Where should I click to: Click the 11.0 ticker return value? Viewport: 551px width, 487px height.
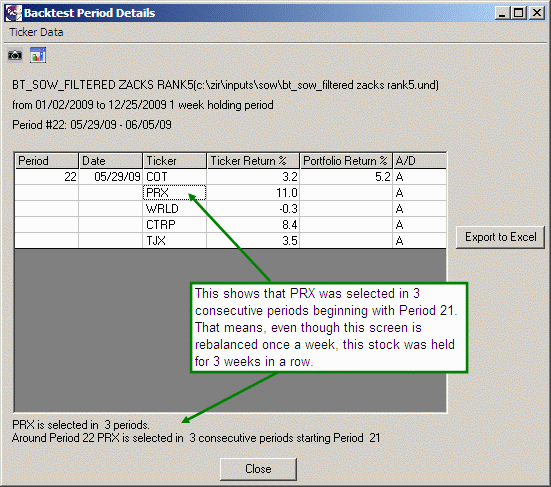coord(253,193)
